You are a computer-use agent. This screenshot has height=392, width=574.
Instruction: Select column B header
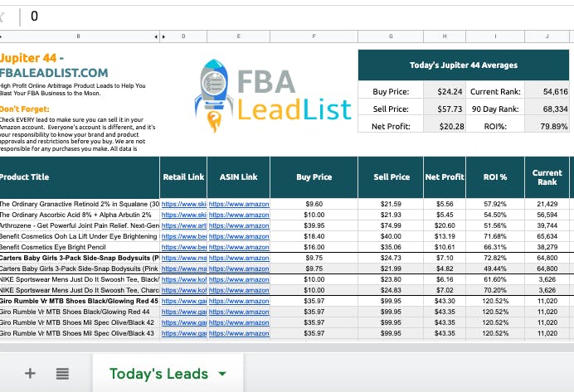pos(78,36)
